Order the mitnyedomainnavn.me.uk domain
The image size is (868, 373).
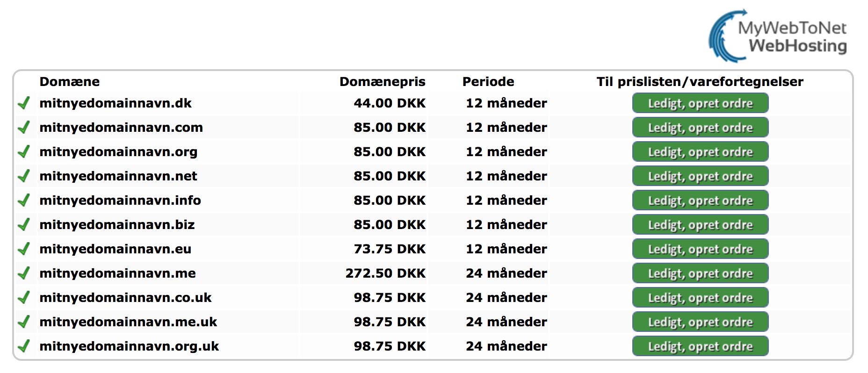(x=700, y=322)
